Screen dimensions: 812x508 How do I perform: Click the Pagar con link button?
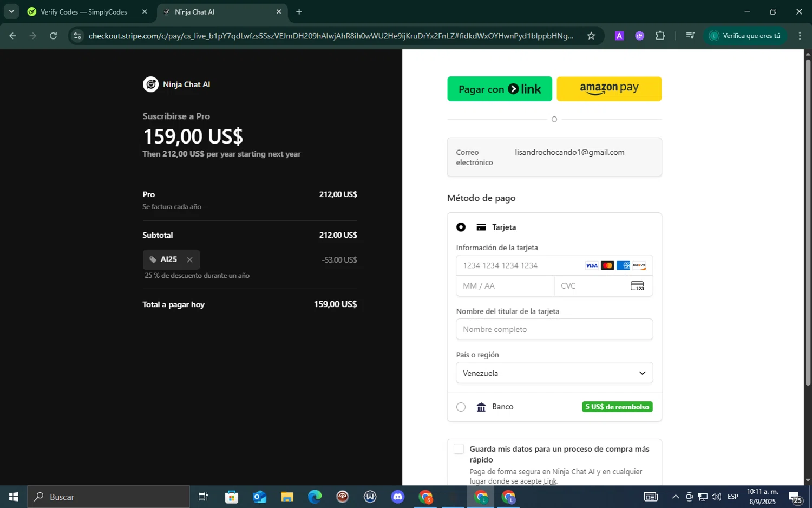[499, 89]
